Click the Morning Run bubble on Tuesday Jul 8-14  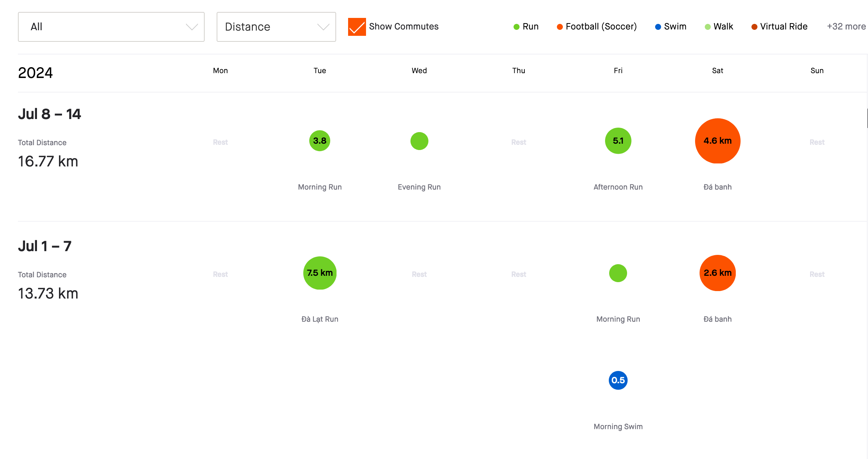click(x=319, y=141)
